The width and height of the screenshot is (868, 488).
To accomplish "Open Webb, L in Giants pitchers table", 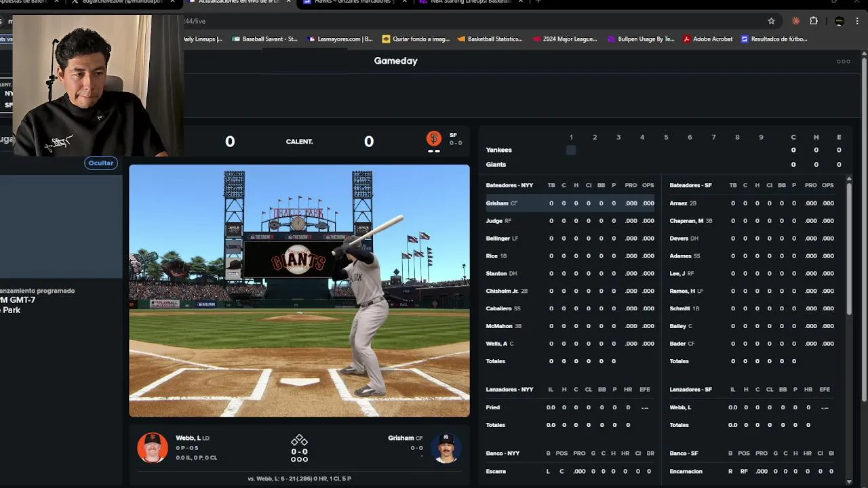I will tap(680, 408).
